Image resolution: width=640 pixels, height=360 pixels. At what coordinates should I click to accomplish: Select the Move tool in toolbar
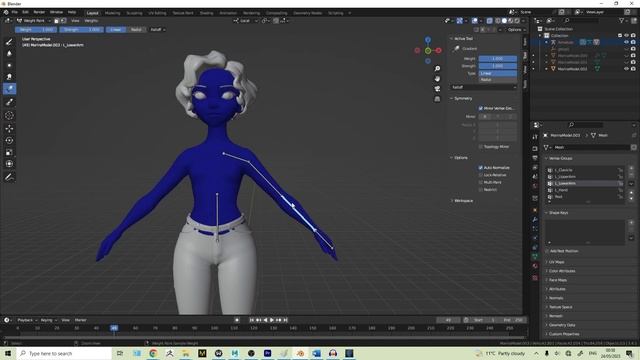(x=9, y=128)
